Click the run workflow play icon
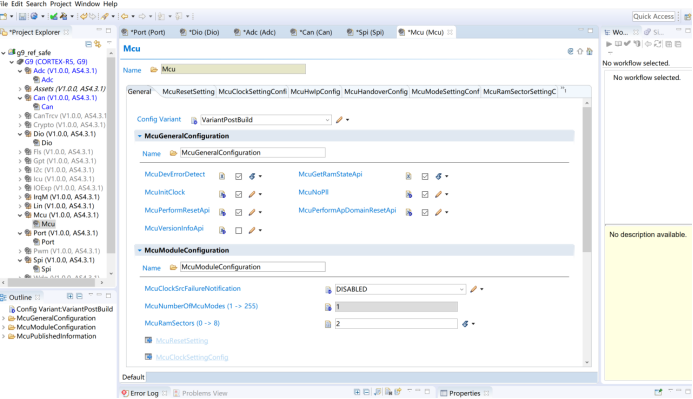Image resolution: width=693 pixels, height=399 pixels. [609, 44]
